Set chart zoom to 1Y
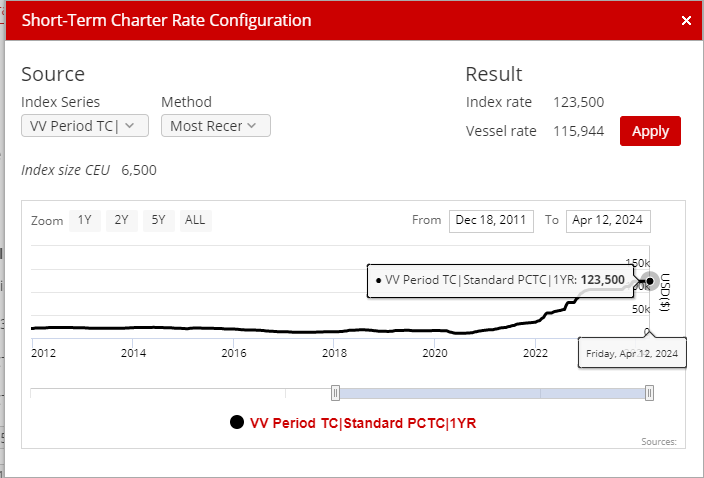 point(84,220)
